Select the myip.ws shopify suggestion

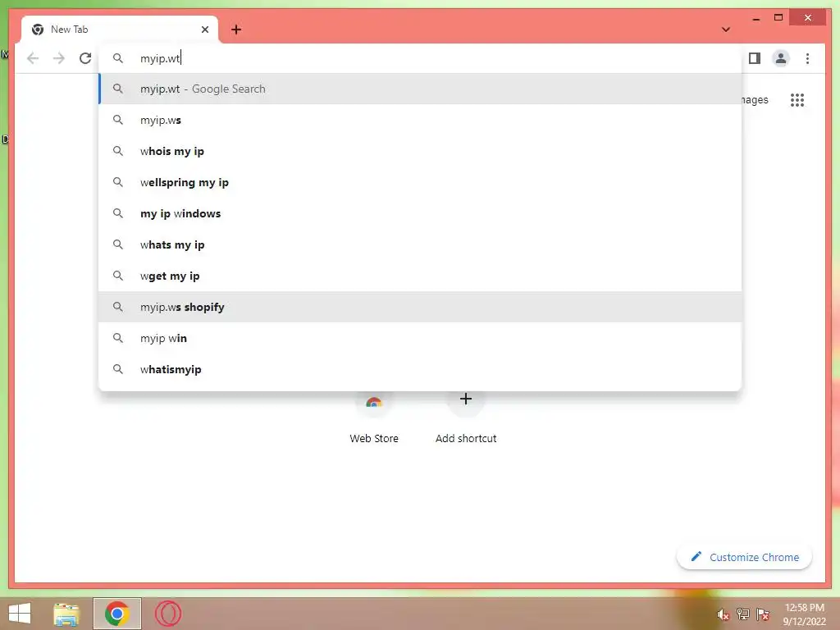[421, 307]
